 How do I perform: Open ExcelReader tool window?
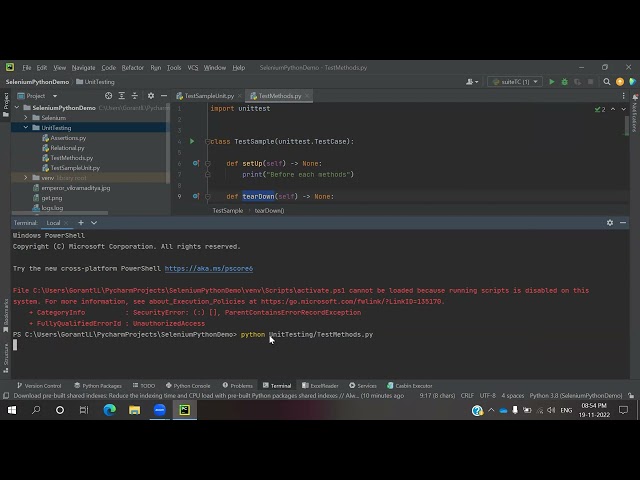click(x=320, y=386)
